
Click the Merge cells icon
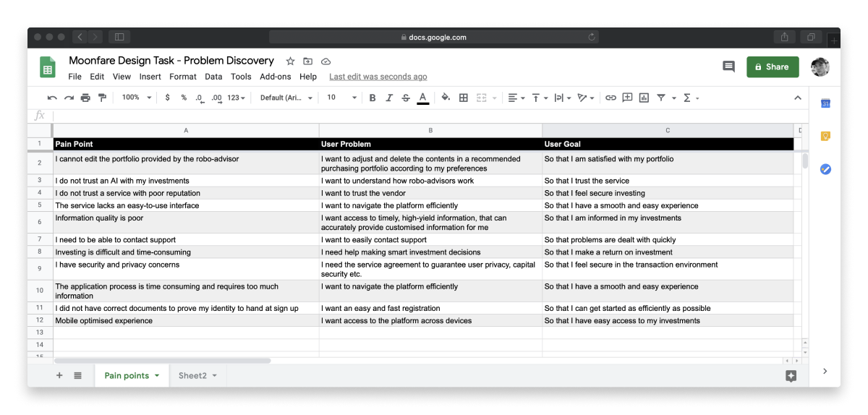click(482, 98)
